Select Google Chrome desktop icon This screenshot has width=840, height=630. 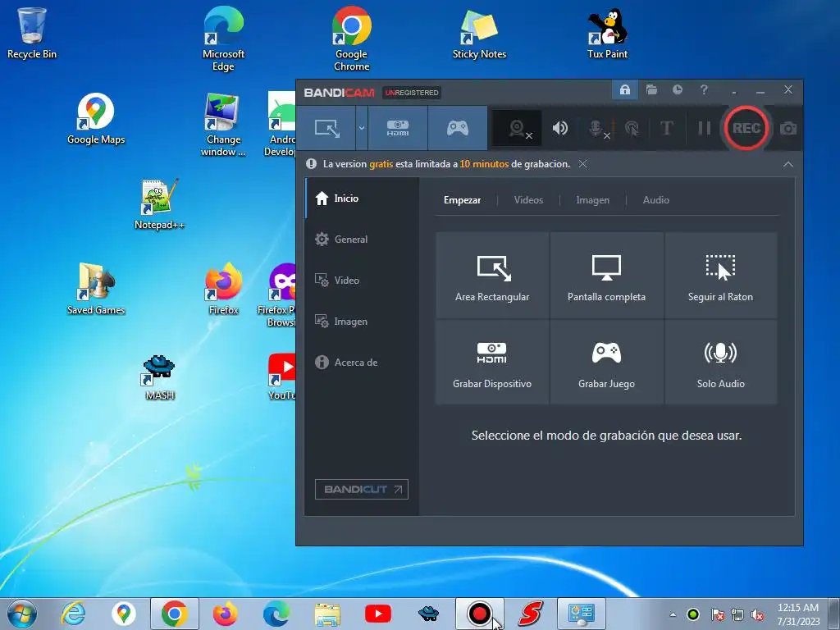[351, 39]
